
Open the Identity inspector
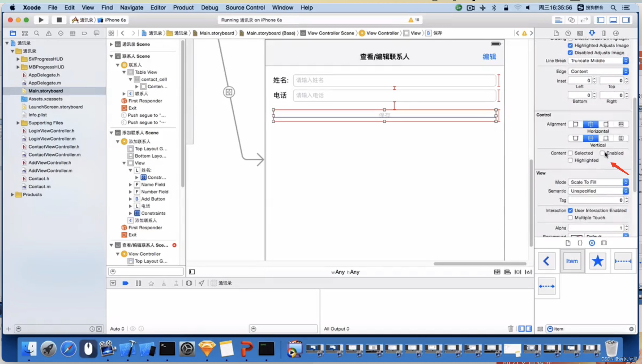pos(580,33)
